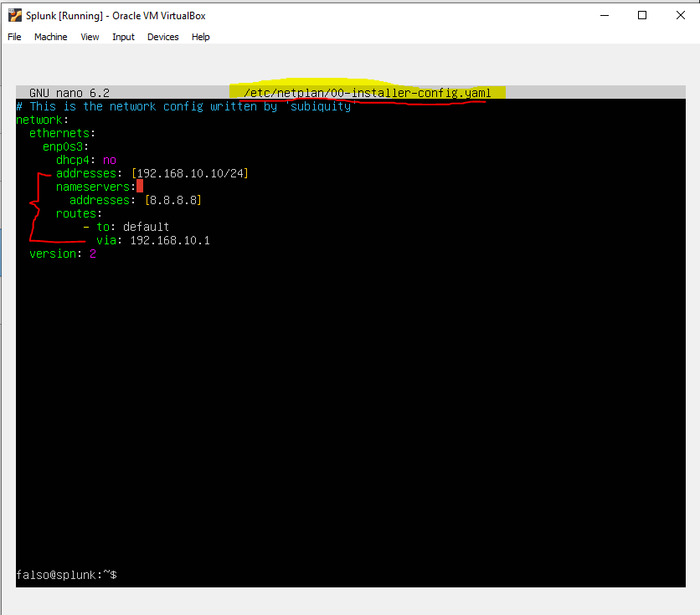The height and width of the screenshot is (615, 700).
Task: Open the Input menu
Action: (123, 37)
